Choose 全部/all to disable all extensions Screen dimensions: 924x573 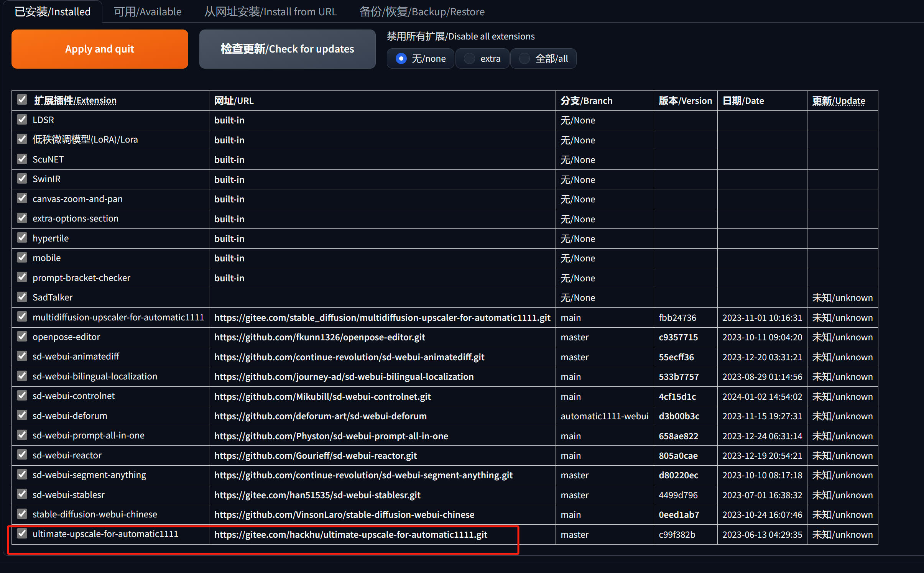[524, 59]
